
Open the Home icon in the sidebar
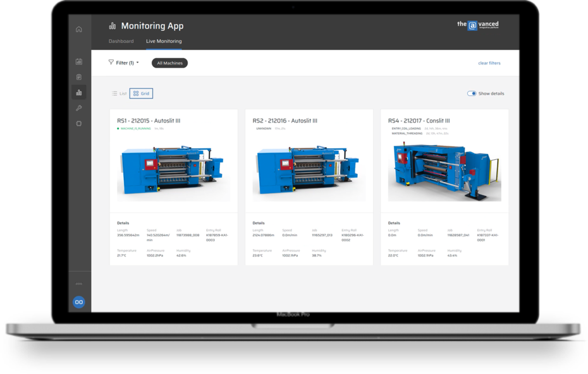[79, 29]
